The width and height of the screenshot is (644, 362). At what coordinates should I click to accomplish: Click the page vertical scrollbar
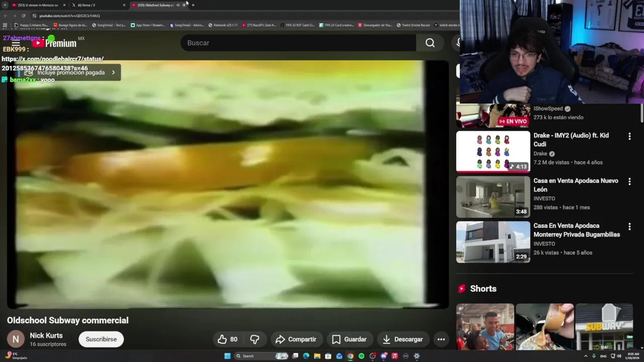pyautogui.click(x=641, y=113)
